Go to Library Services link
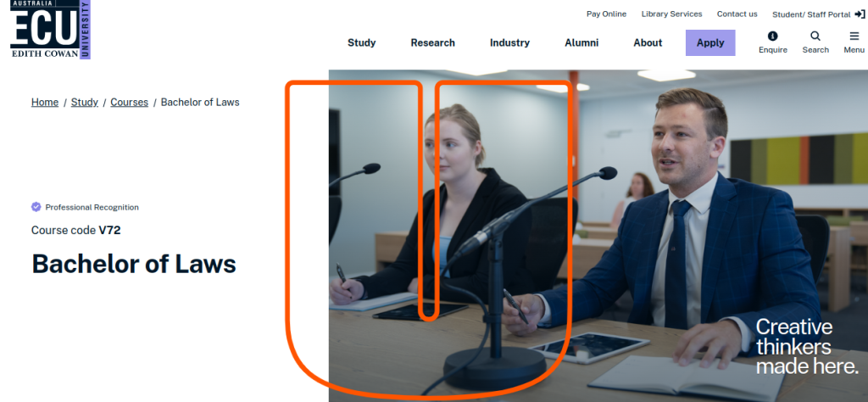This screenshot has width=868, height=402. click(x=671, y=14)
